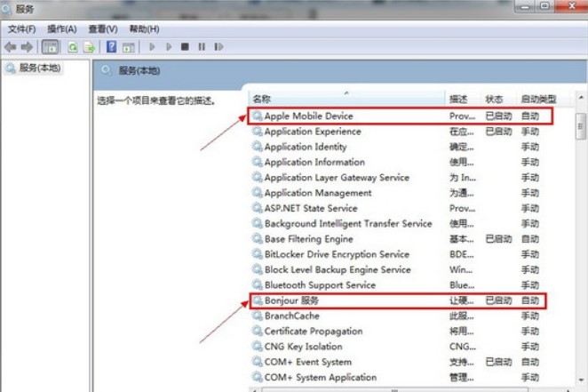
Task: Click BDE... description of BitLocker service
Action: point(462,254)
